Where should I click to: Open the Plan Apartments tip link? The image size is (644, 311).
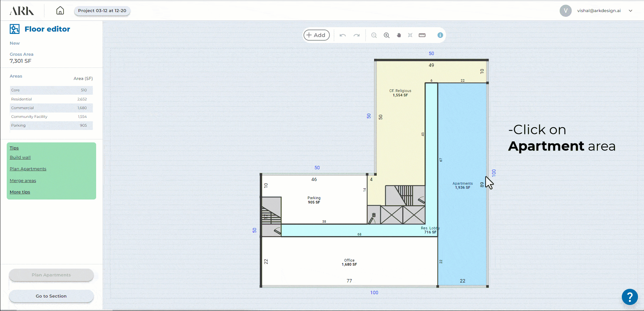pos(28,169)
